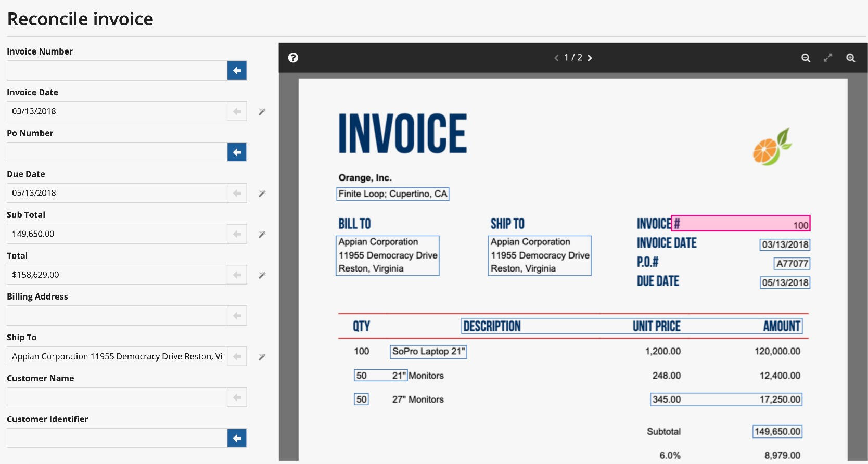
Task: Click the help question mark icon
Action: [293, 58]
